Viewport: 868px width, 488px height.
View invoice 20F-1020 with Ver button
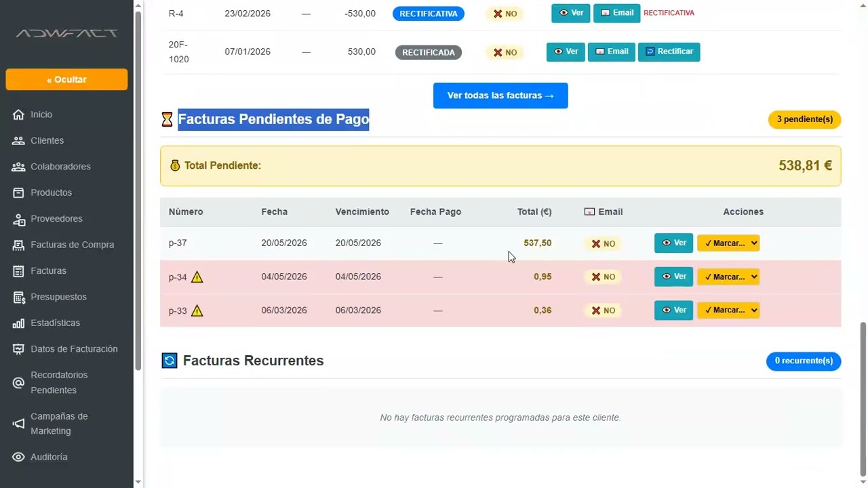(566, 52)
